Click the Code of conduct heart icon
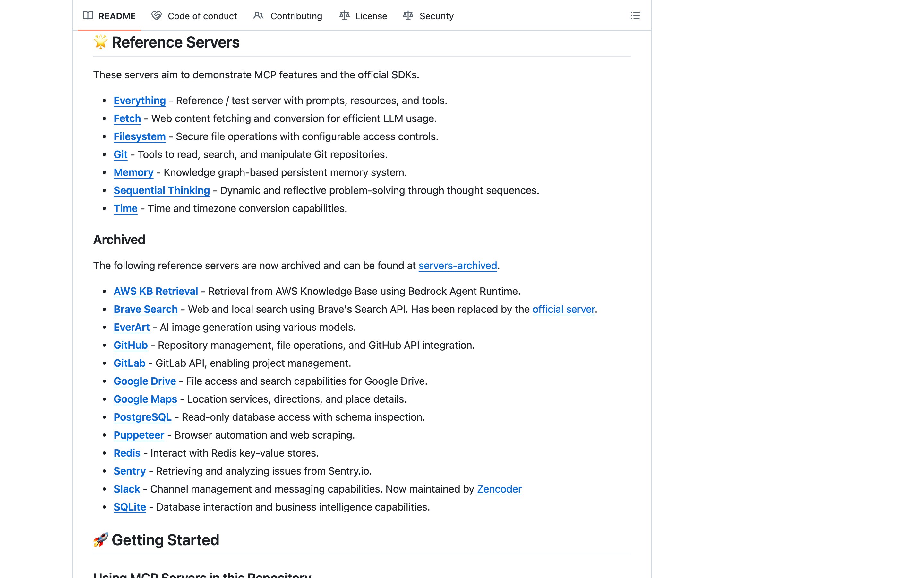 (157, 15)
